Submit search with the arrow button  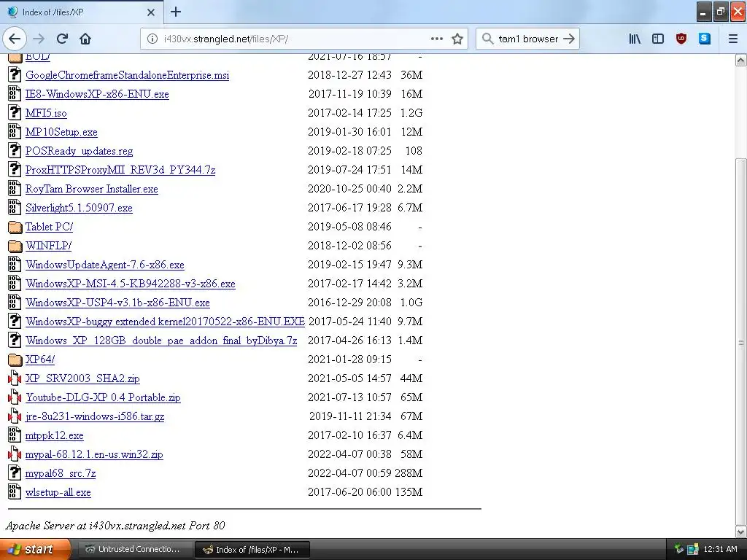pyautogui.click(x=569, y=39)
